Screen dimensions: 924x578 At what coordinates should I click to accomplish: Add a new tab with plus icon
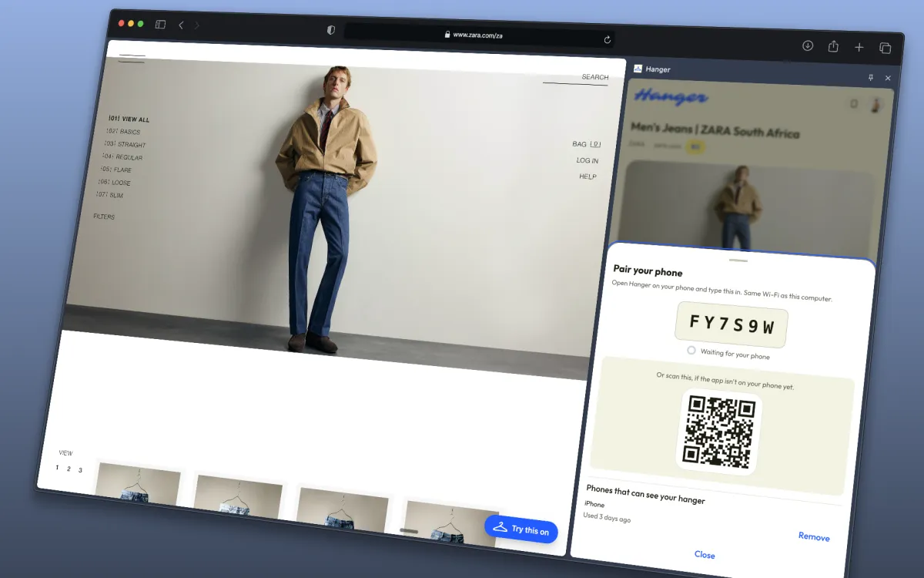[859, 48]
